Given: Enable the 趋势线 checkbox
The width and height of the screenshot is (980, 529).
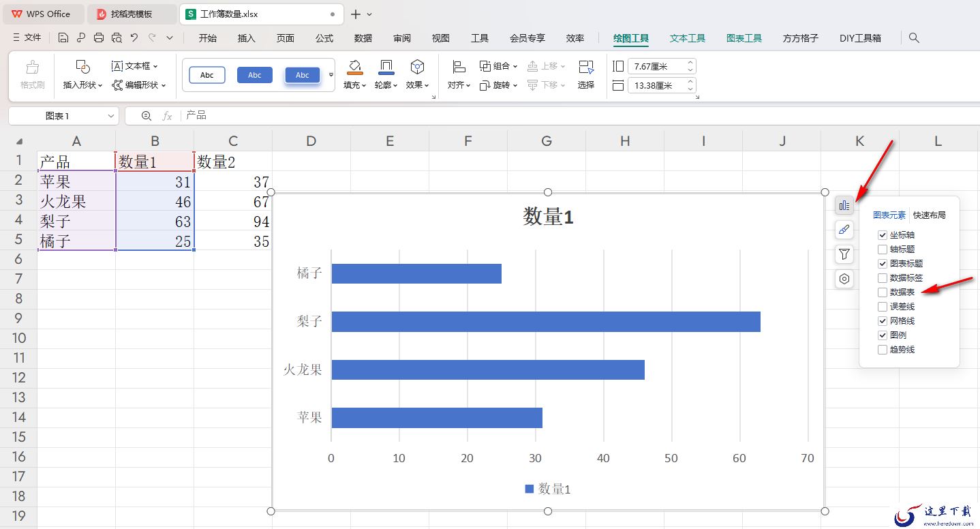Looking at the screenshot, I should [883, 350].
